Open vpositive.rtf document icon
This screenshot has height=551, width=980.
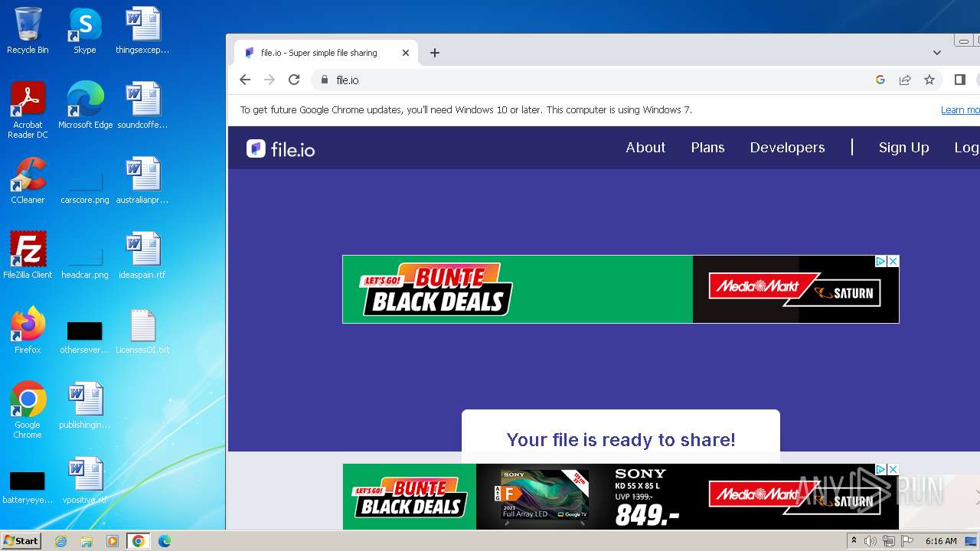pos(85,481)
